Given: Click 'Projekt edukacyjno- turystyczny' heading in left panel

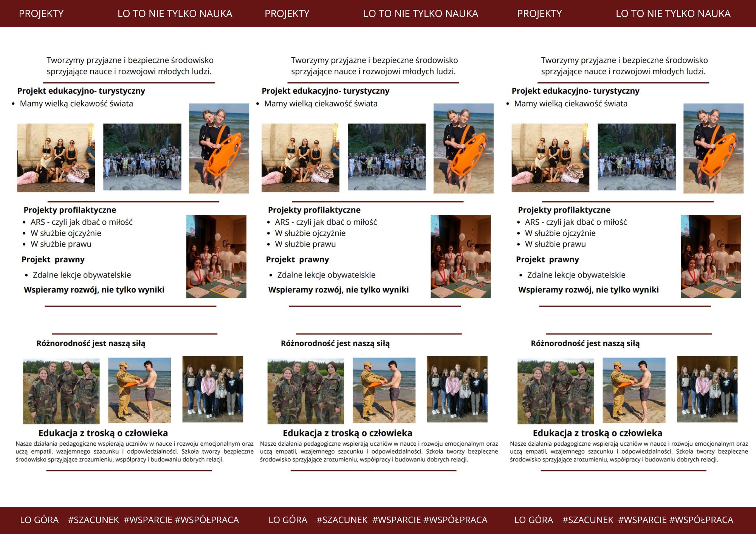Looking at the screenshot, I should coord(81,91).
